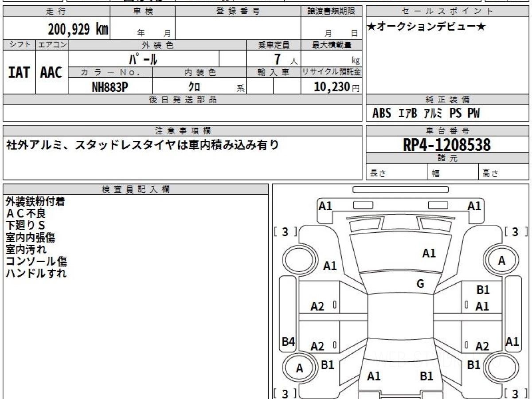Click the NH883P color code
The image size is (532, 399).
[x=110, y=87]
